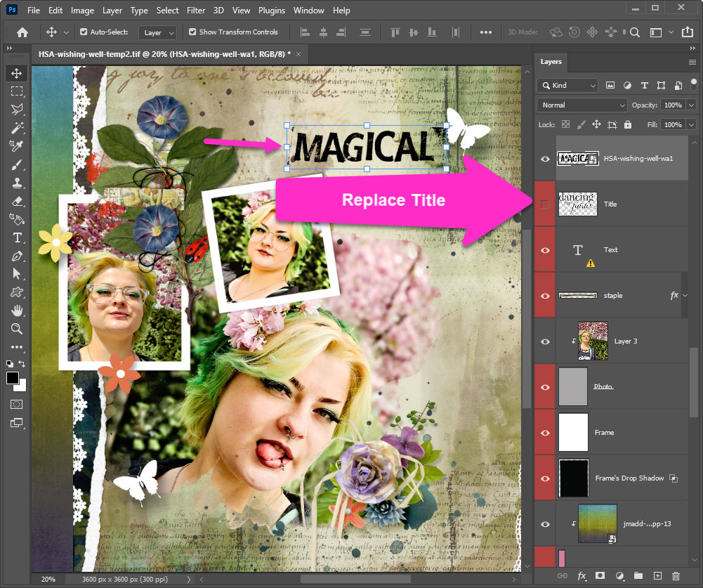
Task: Disable Show Transform Controls checkbox
Action: pyautogui.click(x=192, y=32)
